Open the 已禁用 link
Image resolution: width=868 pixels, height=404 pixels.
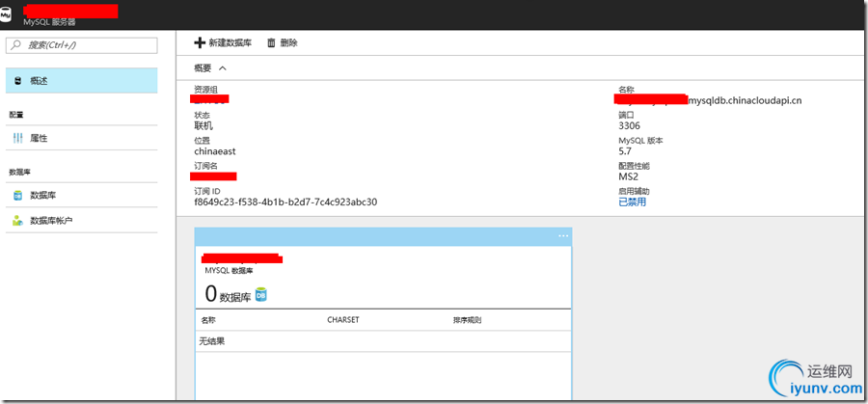tap(632, 202)
